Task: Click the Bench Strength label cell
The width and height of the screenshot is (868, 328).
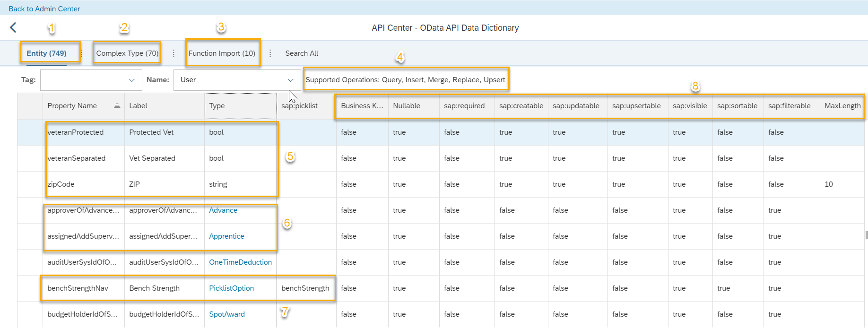Action: (165, 288)
